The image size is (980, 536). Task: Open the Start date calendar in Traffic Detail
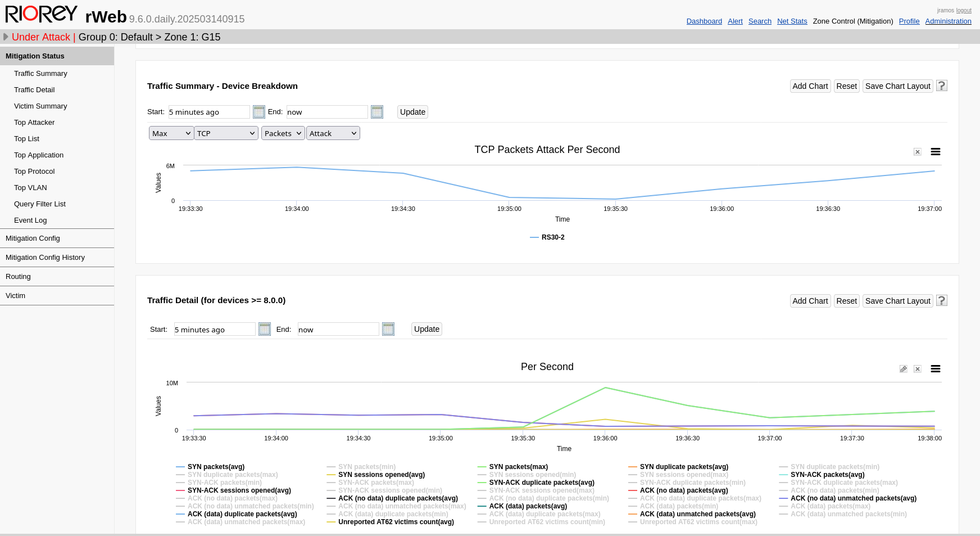265,329
